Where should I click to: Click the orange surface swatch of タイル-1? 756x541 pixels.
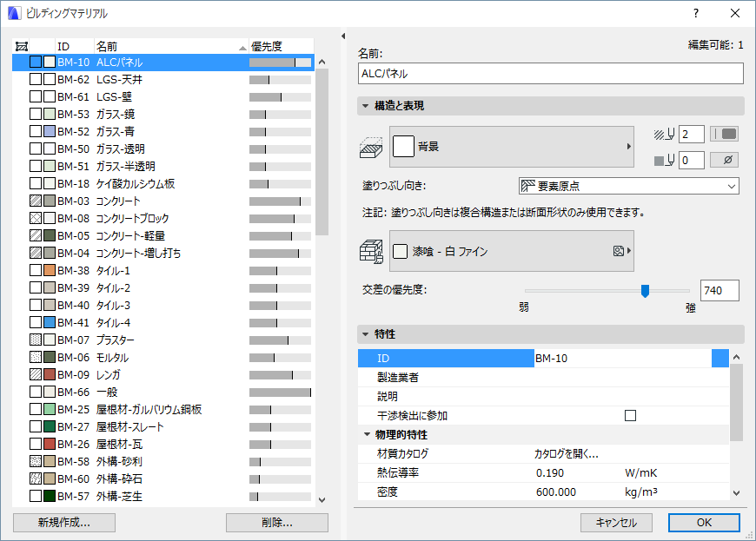[50, 270]
